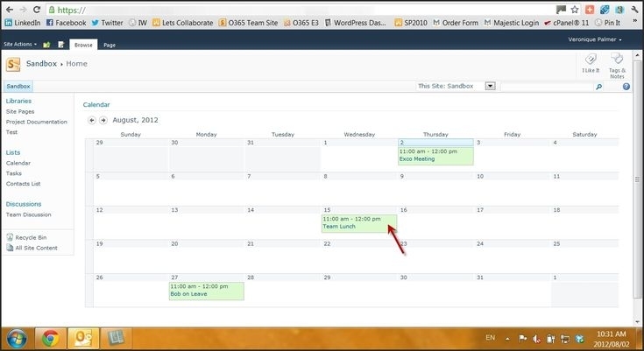Switch to Chrome in the taskbar
Screen dimensions: 644x351
click(x=50, y=339)
